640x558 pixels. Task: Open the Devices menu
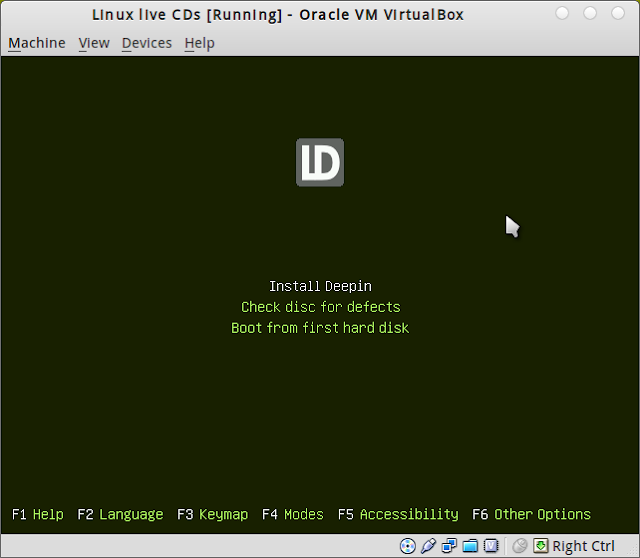(147, 43)
